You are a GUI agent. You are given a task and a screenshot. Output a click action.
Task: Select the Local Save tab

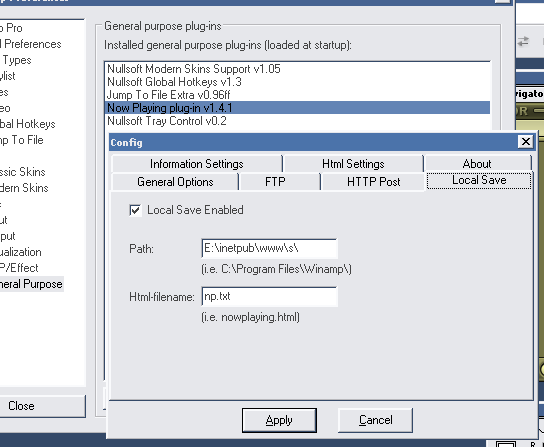(x=479, y=180)
